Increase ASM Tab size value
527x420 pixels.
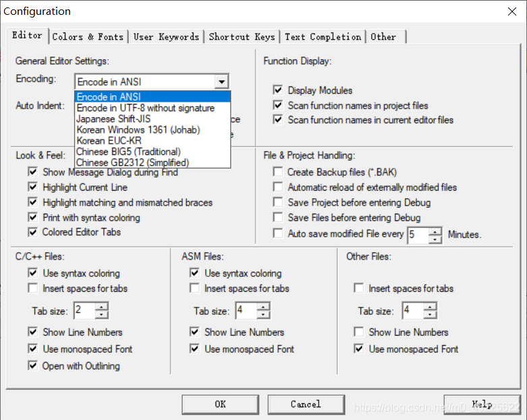(x=263, y=307)
